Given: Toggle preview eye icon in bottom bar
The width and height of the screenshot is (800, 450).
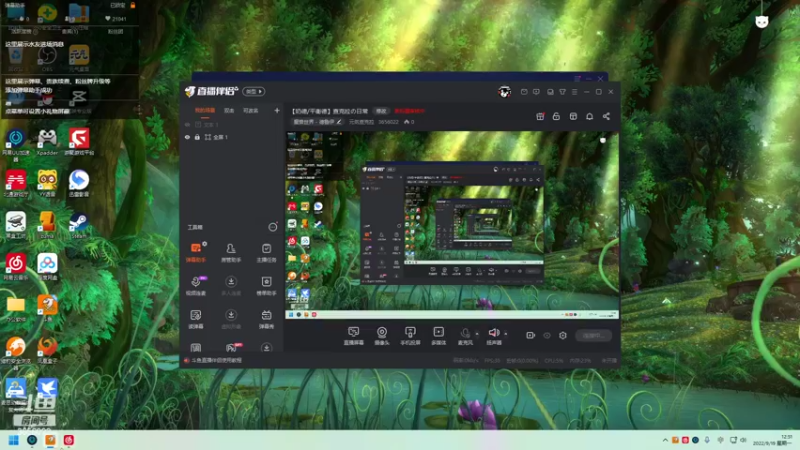Looking at the screenshot, I should [547, 335].
